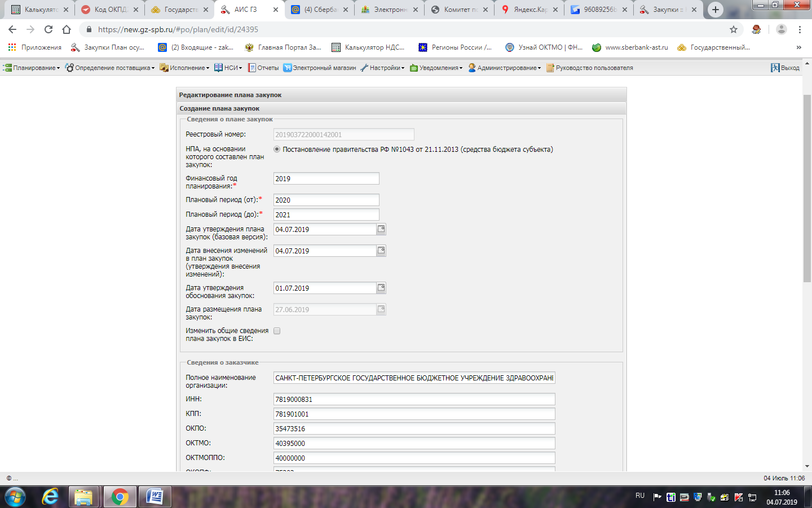Go back in browser history
This screenshot has width=812, height=508.
coord(12,29)
